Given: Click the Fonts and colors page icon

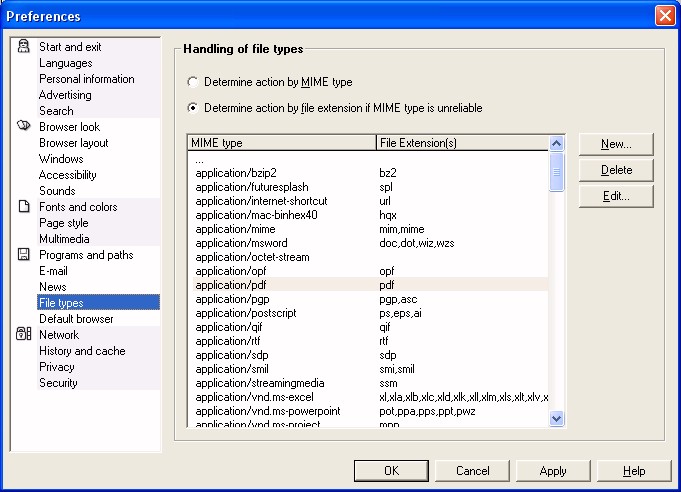Looking at the screenshot, I should pos(24,206).
